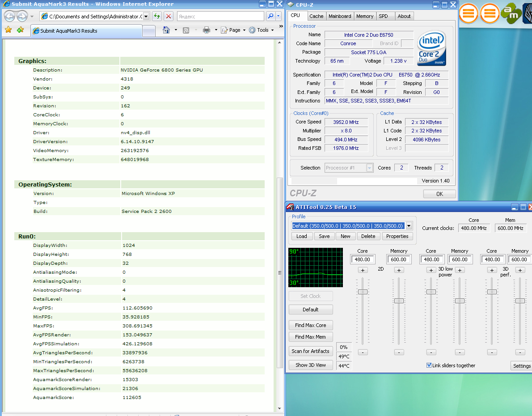Open the Page menu dropdown arrow

pos(244,30)
